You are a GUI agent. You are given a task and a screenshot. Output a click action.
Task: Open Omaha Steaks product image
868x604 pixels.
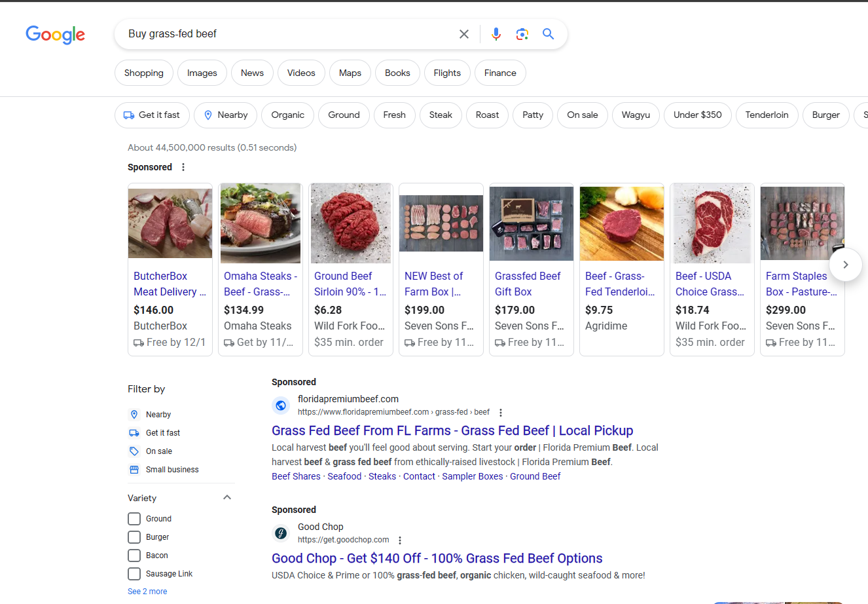point(261,223)
